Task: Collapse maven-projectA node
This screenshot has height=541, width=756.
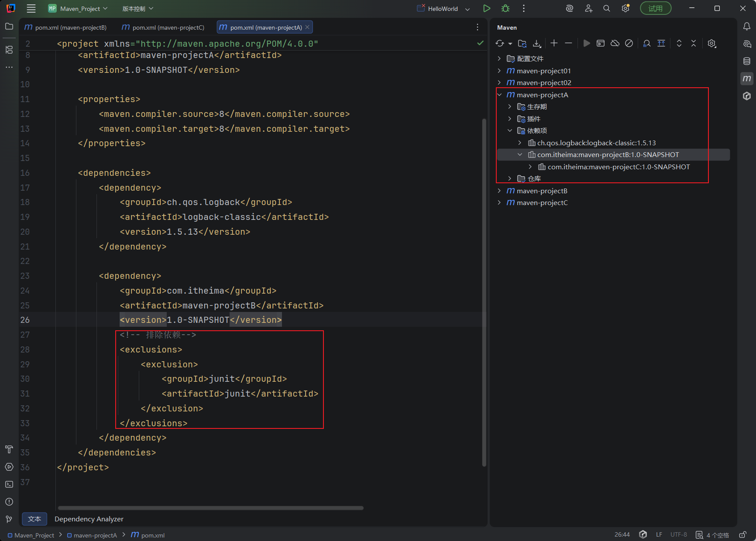Action: click(499, 95)
